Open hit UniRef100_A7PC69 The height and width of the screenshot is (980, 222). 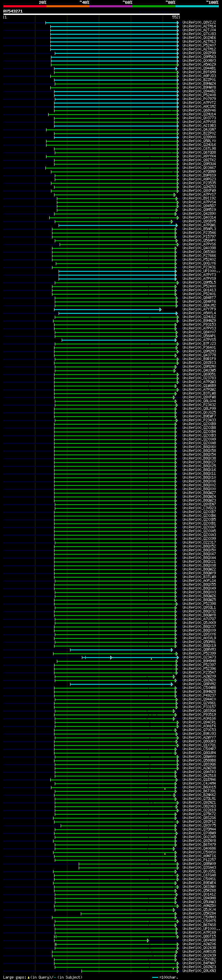tap(199, 932)
